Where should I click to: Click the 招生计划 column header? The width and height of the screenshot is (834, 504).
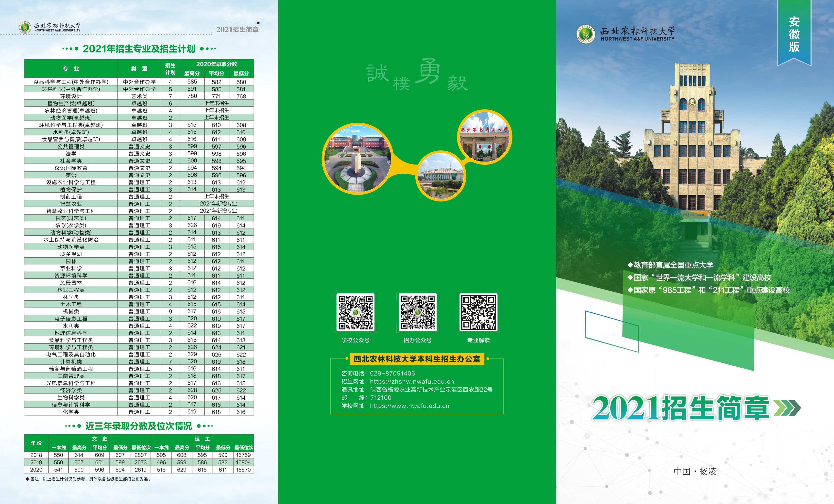point(170,69)
